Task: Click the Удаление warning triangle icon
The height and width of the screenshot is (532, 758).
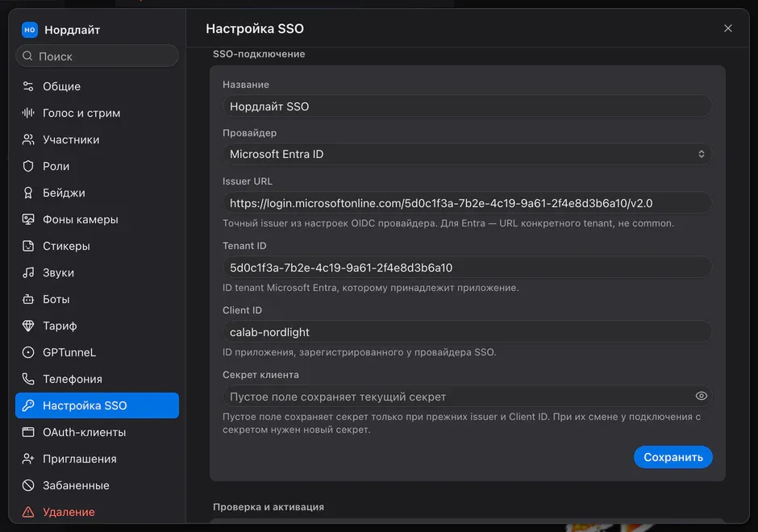Action: (x=28, y=512)
